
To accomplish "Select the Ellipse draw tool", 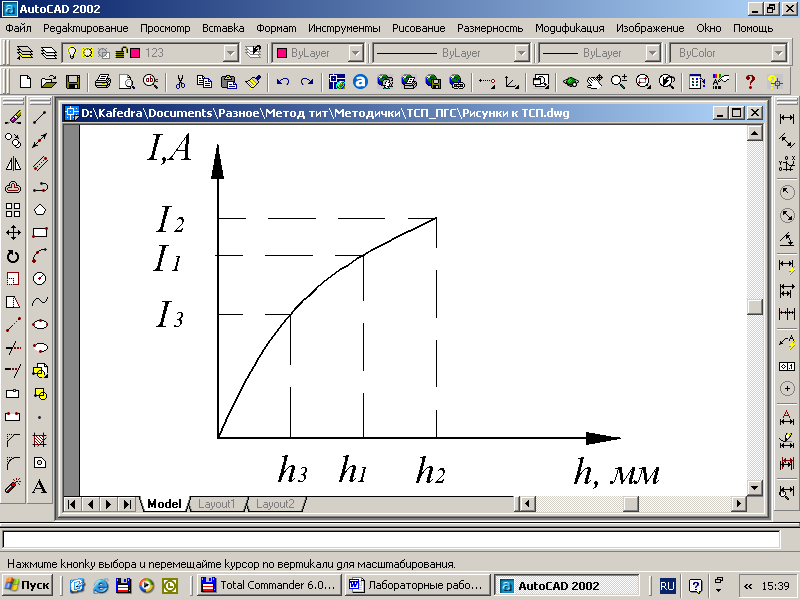I will (x=40, y=324).
